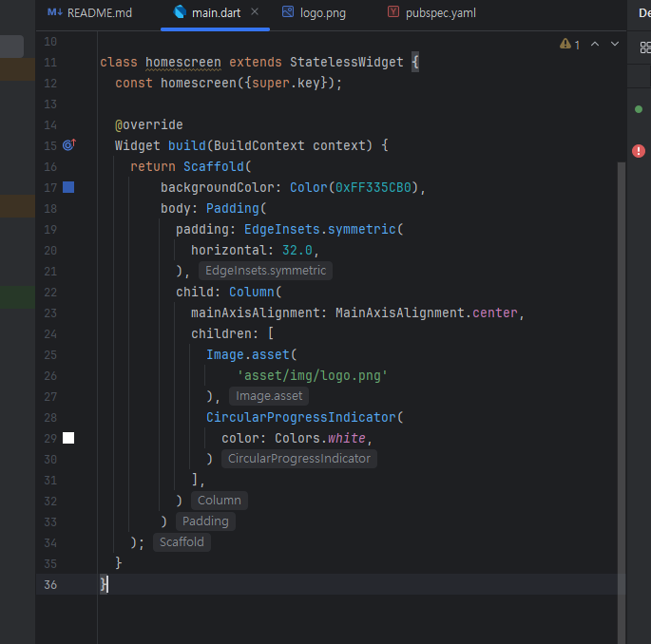Click the override gutter icon on line 15
The width and height of the screenshot is (651, 644).
point(69,144)
